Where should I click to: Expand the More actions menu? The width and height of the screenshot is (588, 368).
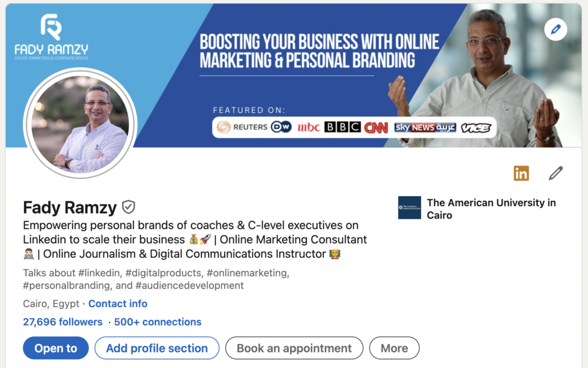(x=394, y=348)
